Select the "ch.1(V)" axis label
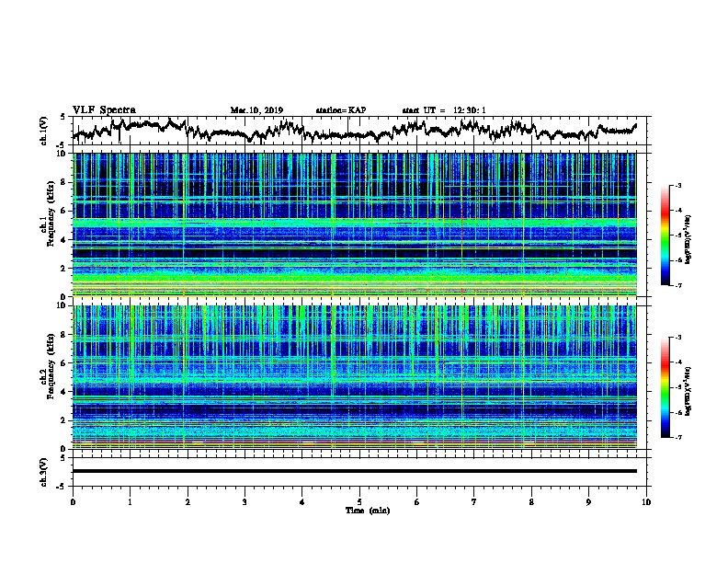728x563 pixels. click(x=44, y=131)
